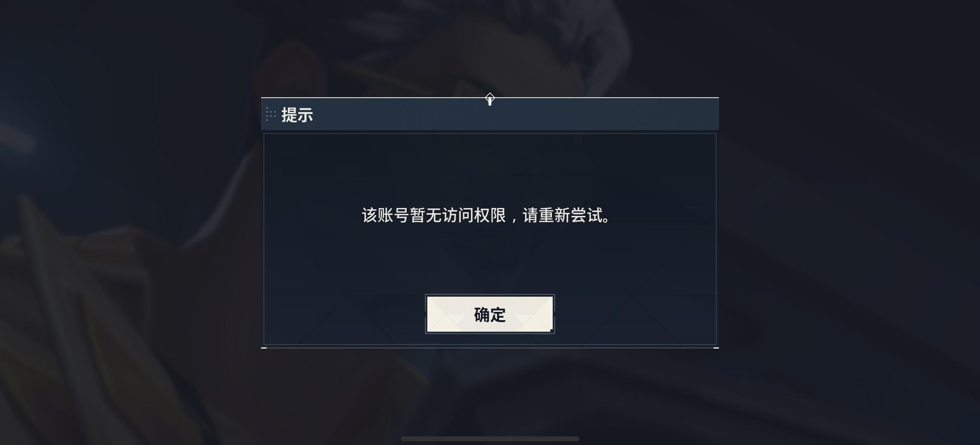Click the dimmed background below the dialog
980x445 pixels.
[490, 391]
